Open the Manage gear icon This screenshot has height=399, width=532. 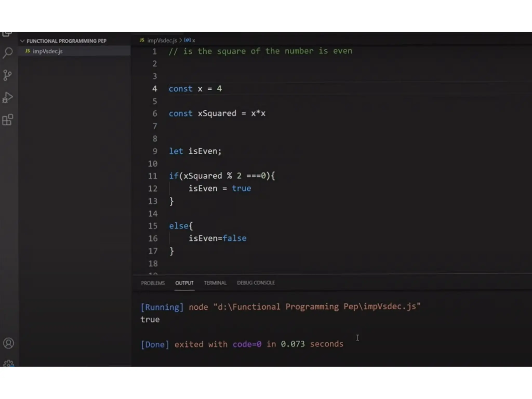(x=8, y=363)
